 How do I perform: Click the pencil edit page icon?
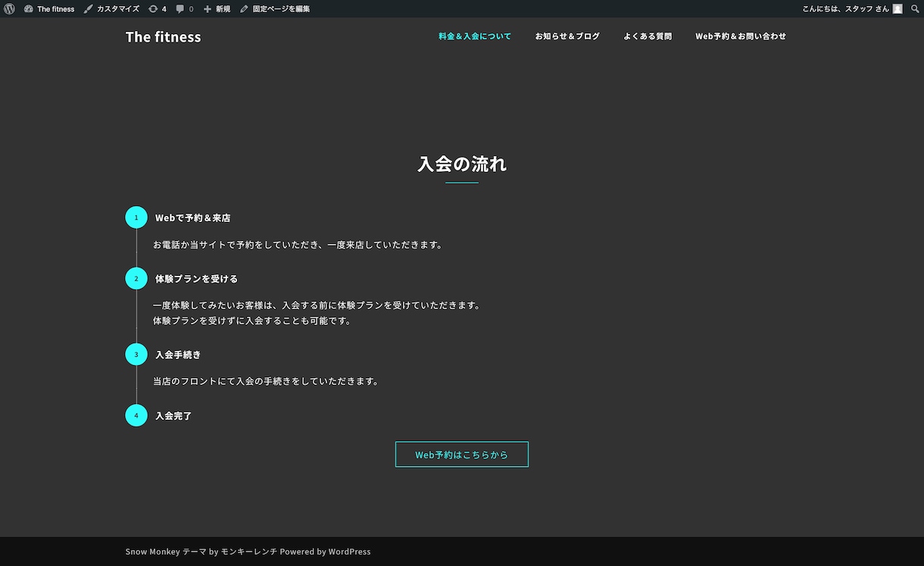[x=244, y=9]
